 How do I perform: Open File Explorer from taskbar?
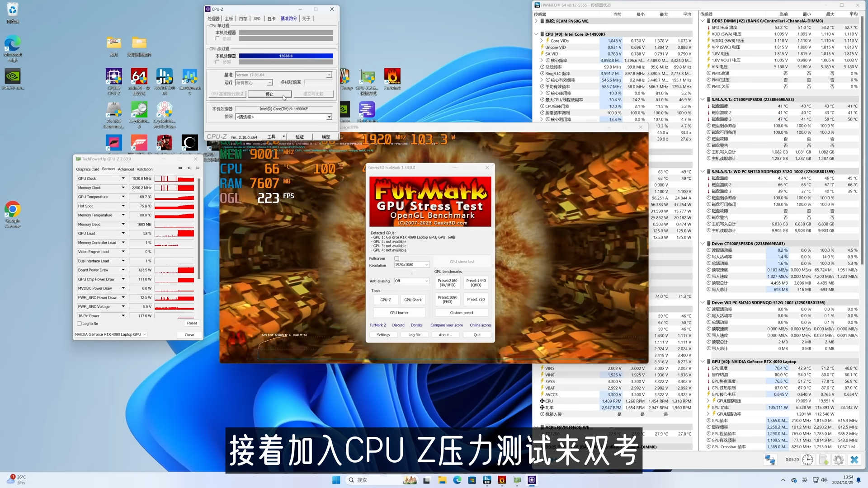(442, 480)
